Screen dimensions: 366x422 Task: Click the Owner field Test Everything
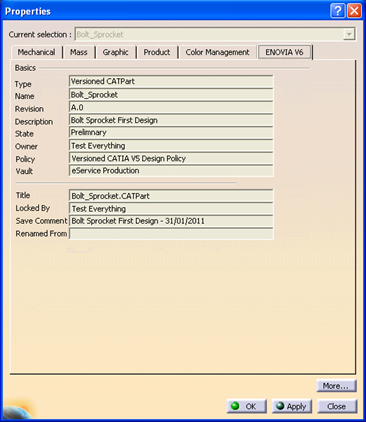(171, 146)
